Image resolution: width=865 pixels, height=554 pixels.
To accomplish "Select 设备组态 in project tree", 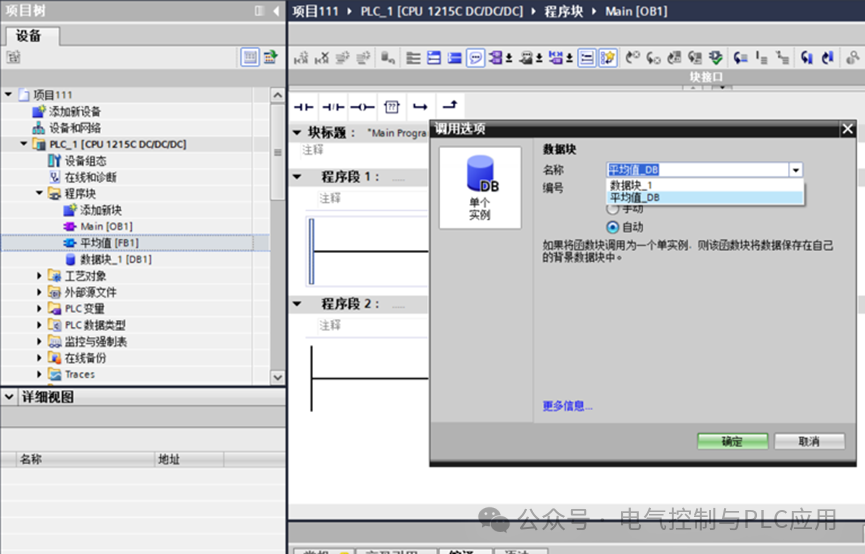I will tap(86, 161).
